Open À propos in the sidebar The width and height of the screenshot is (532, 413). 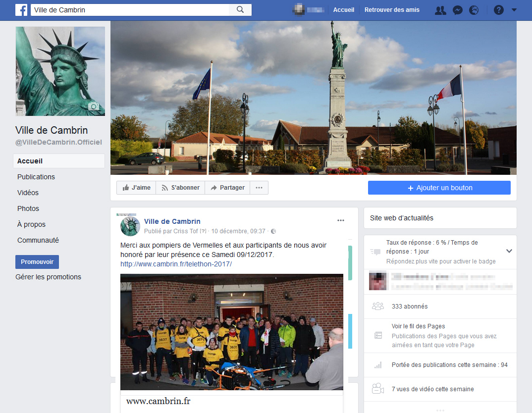point(31,224)
